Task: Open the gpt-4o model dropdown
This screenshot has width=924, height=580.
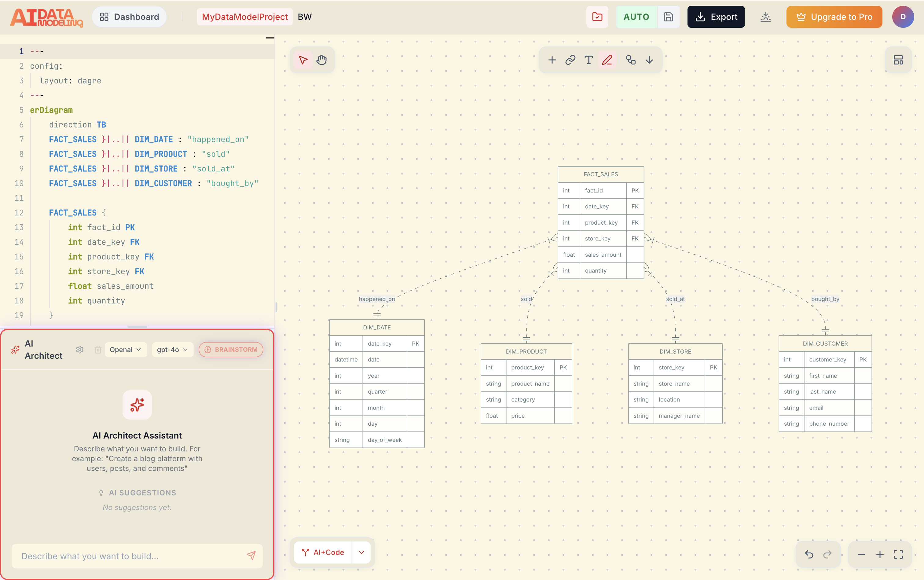Action: coord(172,350)
